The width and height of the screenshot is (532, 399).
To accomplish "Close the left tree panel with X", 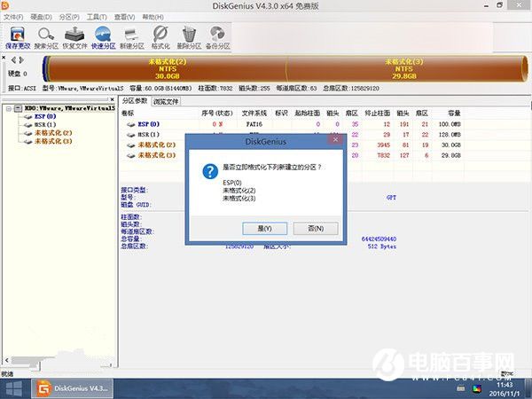I will (113, 99).
